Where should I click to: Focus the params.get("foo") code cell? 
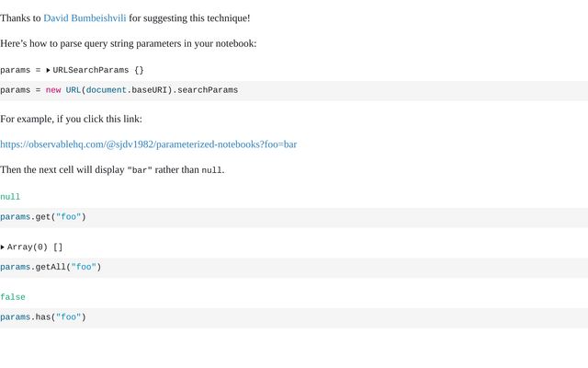pyautogui.click(x=276, y=217)
